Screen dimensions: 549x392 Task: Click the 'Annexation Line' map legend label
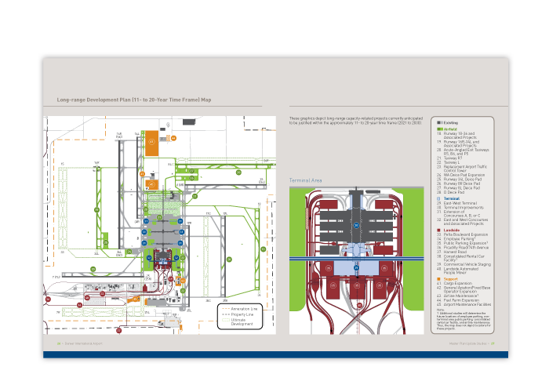pos(244,309)
